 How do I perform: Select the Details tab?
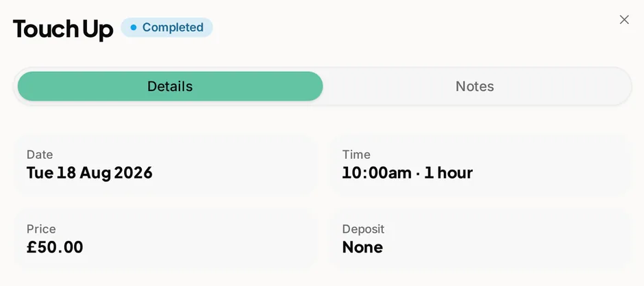170,86
